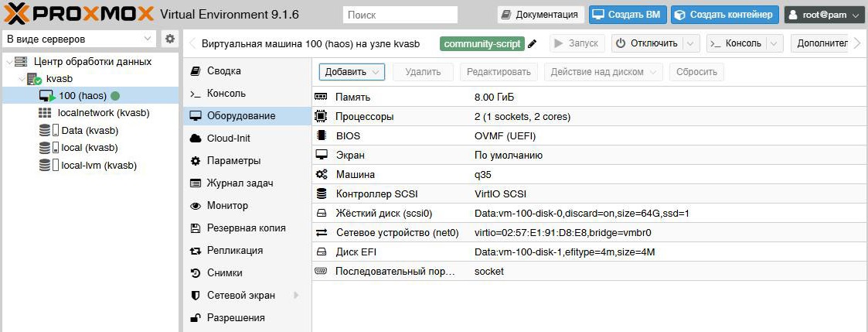Open Разрешения permissions tab
Screen dimensions: 868x332
coord(247,317)
